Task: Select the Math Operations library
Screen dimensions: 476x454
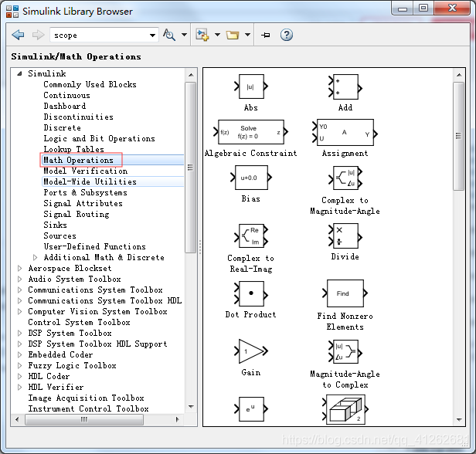Action: pyautogui.click(x=78, y=160)
